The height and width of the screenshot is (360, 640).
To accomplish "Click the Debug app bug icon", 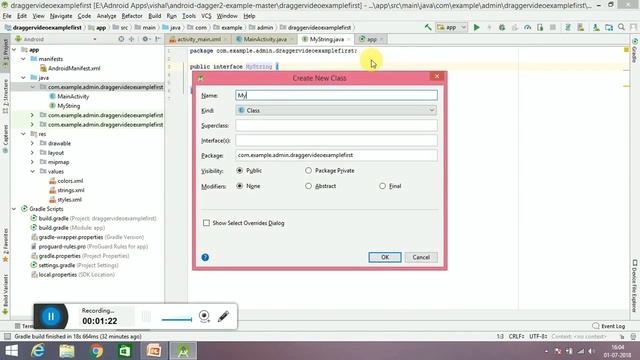I will [x=502, y=27].
